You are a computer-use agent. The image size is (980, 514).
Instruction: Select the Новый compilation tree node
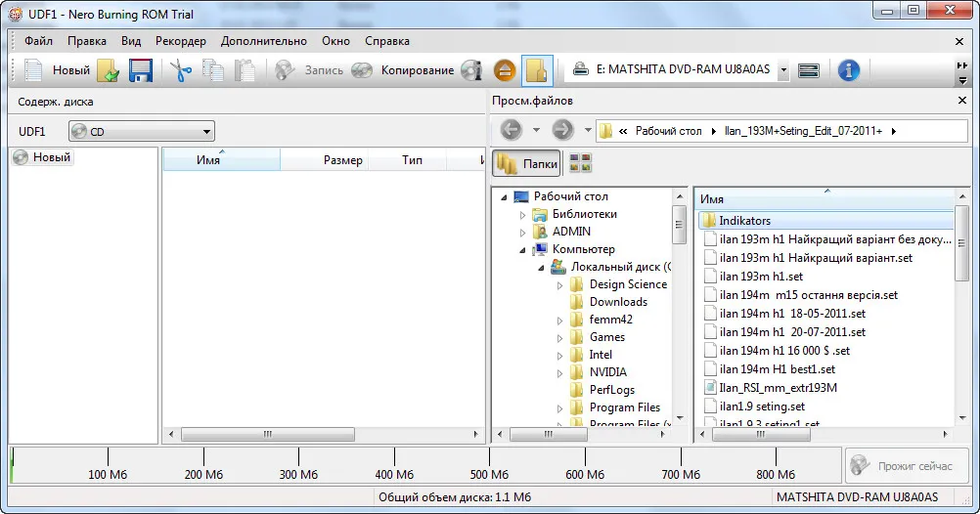(x=42, y=157)
